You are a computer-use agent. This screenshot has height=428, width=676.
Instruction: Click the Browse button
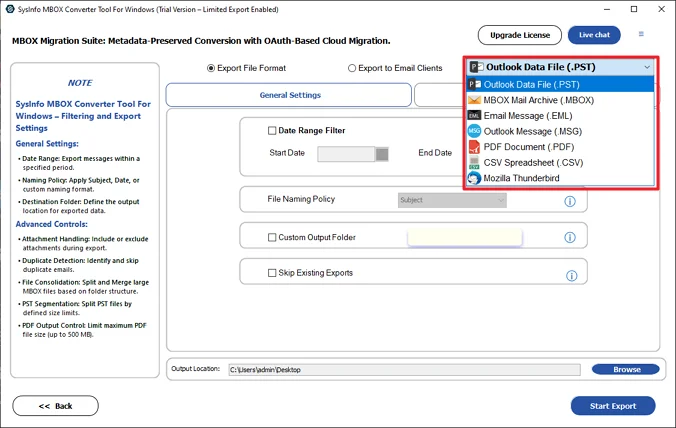[x=626, y=369]
